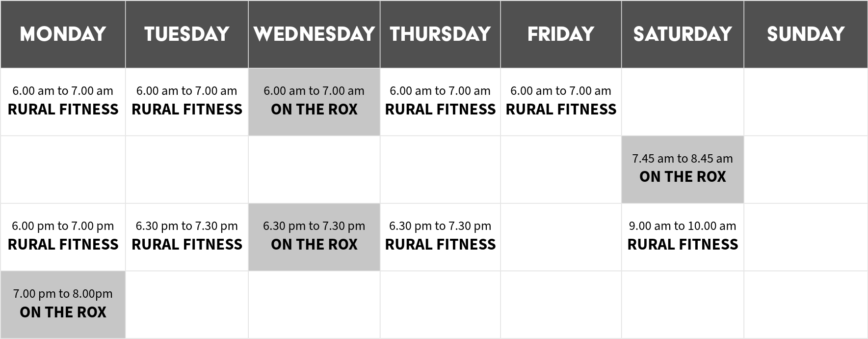Select Wednesday 6.00 am On The Rox session

click(x=314, y=102)
